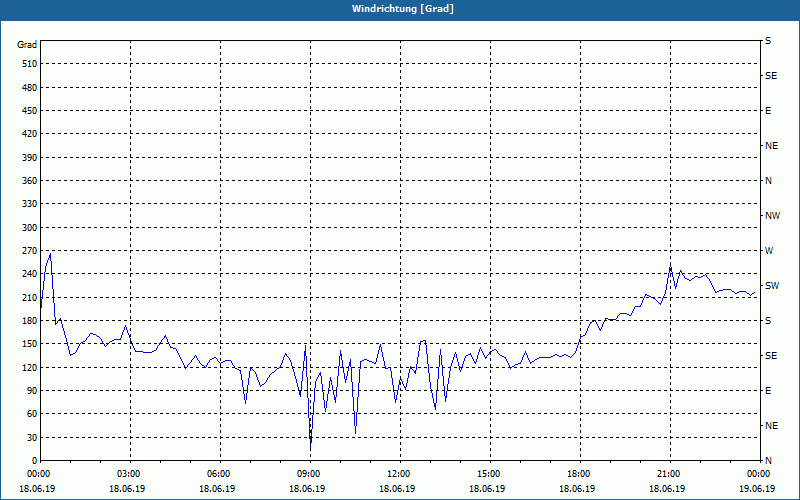Click the 240 y-axis label

click(x=30, y=274)
